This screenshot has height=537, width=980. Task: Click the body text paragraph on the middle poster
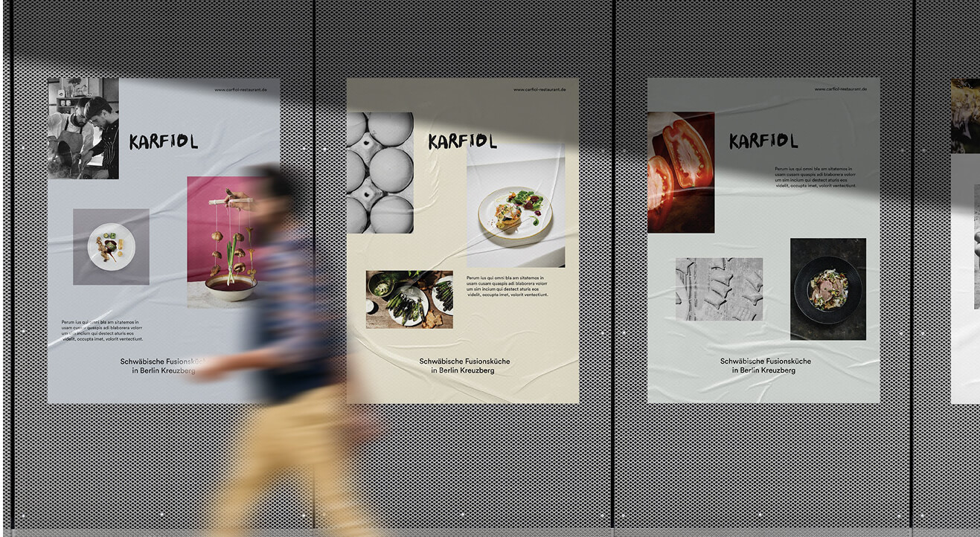pyautogui.click(x=507, y=286)
